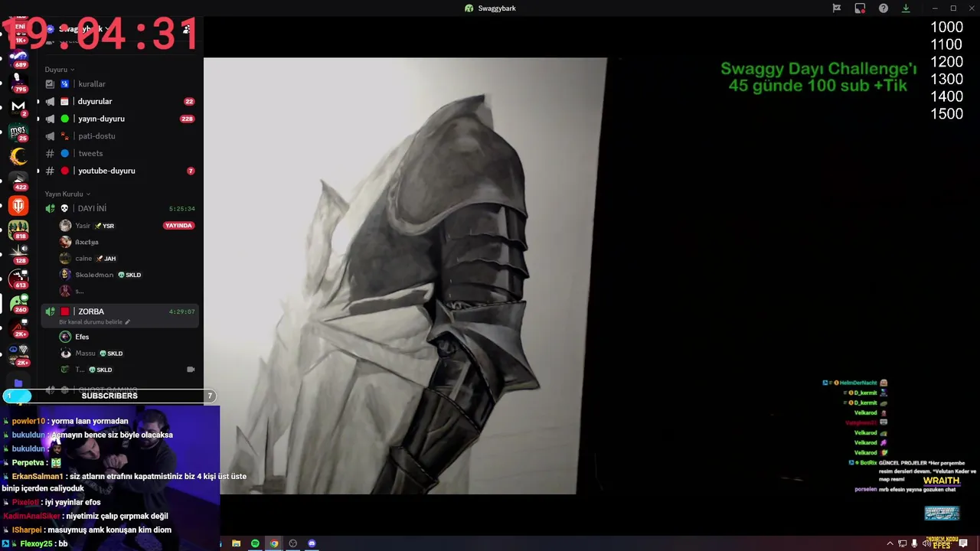Open OBS Studio from the taskbar

pyautogui.click(x=292, y=543)
